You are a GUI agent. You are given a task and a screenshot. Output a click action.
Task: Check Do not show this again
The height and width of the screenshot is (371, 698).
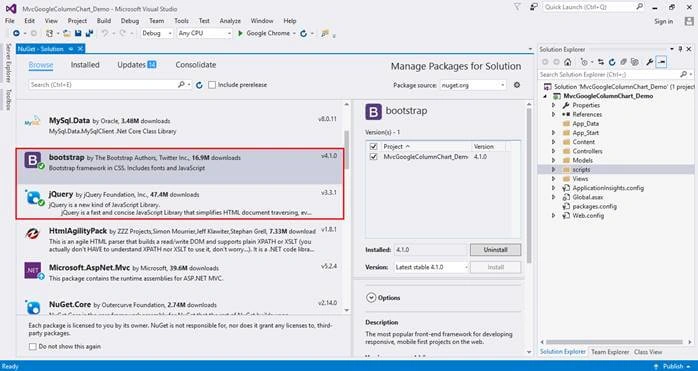click(x=32, y=347)
